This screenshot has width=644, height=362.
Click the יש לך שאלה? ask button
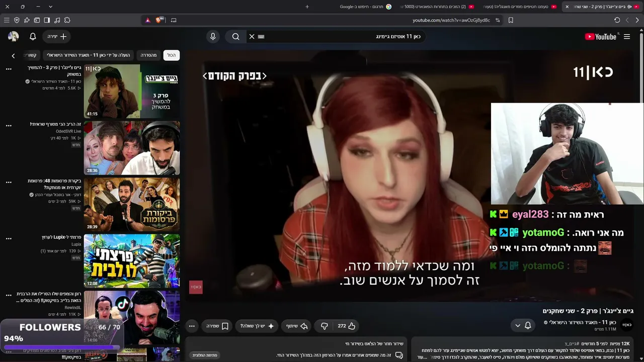[257, 326]
